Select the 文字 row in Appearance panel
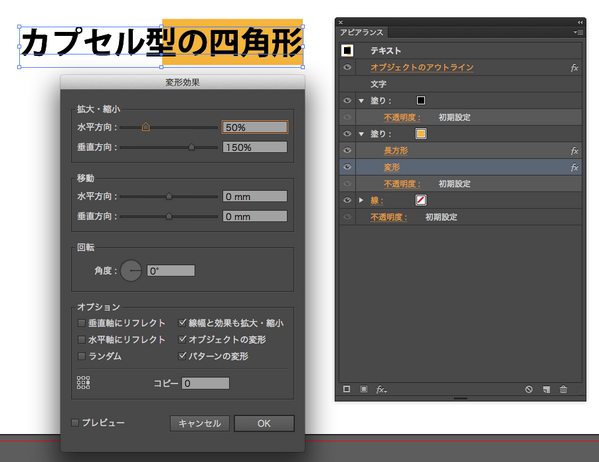Viewport: 599px width, 462px height. 460,84
